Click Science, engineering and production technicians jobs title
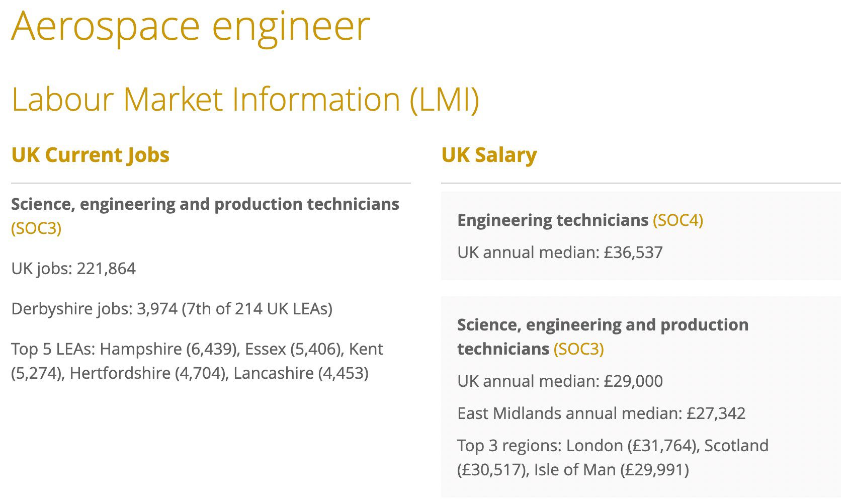This screenshot has width=850, height=504. [205, 204]
